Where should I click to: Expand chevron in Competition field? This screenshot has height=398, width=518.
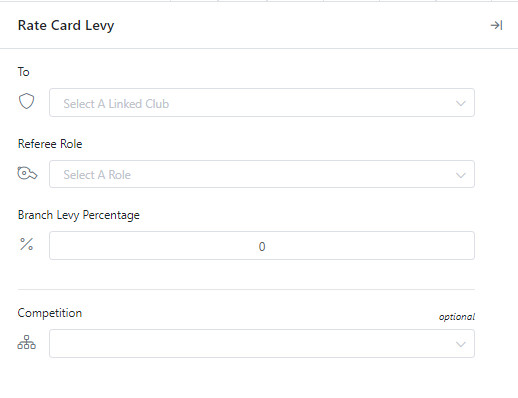point(461,344)
